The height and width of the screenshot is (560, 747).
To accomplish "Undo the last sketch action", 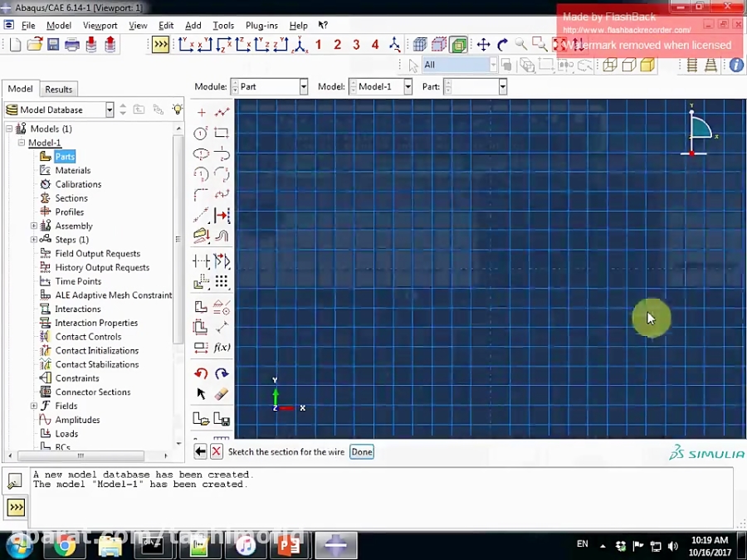I will 201,373.
